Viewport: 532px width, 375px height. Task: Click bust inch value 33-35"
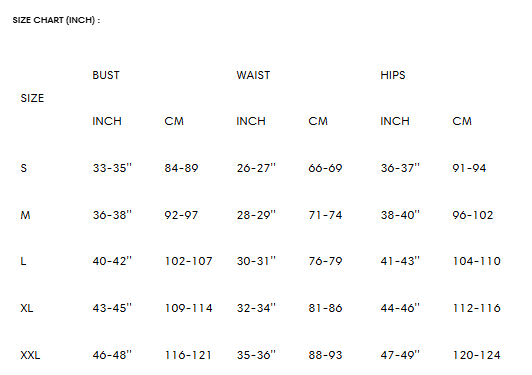[112, 168]
